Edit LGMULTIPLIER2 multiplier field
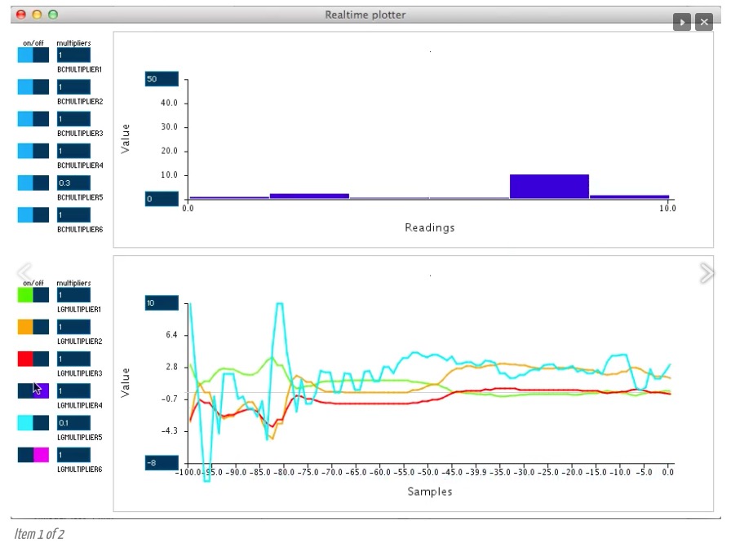Screen dimensions: 731x560 pyautogui.click(x=73, y=327)
